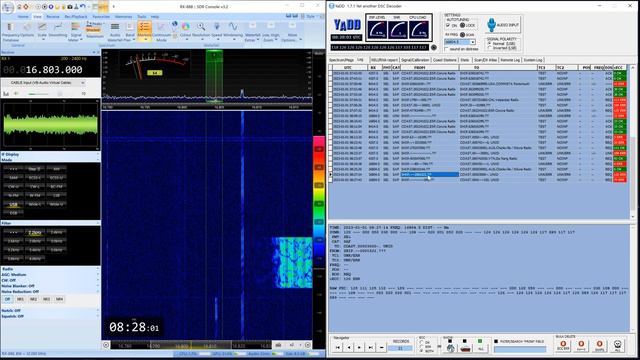Viewport: 640px width, 360px height.
Task: Switch to the Receive ribbon tab
Action: click(x=53, y=17)
